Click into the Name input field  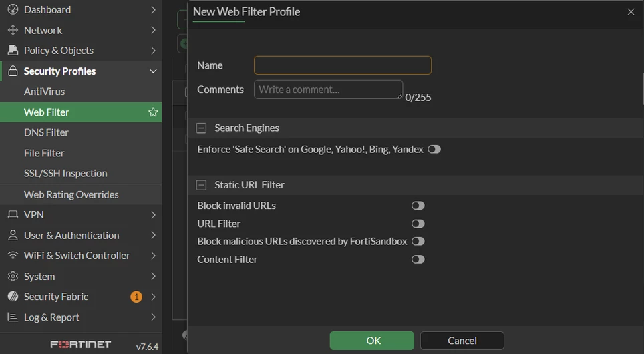coord(343,65)
